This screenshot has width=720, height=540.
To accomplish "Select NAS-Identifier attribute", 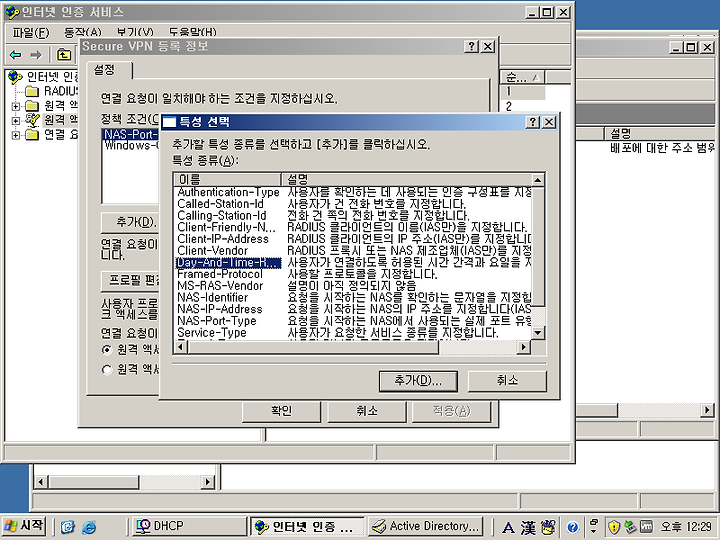I will tap(213, 298).
